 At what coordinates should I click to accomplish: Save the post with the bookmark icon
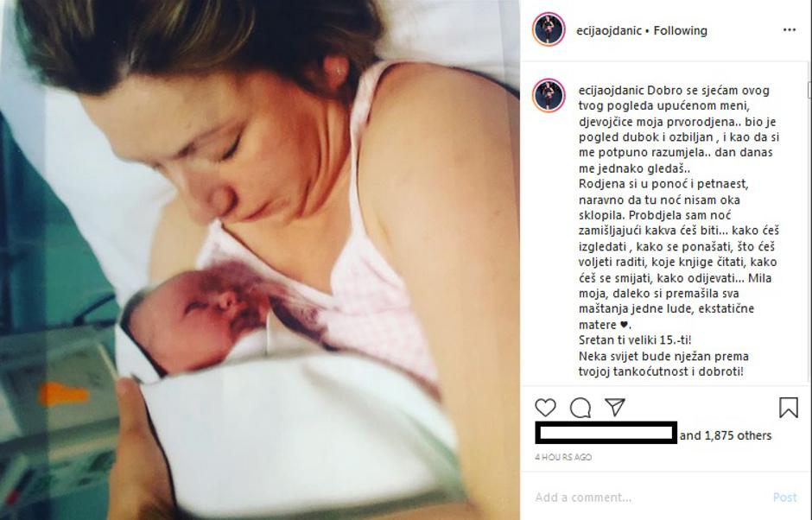(788, 408)
